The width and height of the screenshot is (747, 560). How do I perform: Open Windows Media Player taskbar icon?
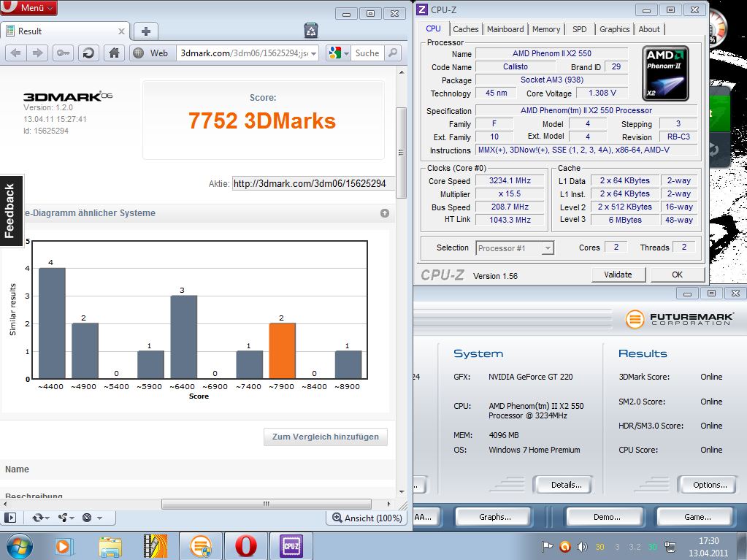click(63, 546)
